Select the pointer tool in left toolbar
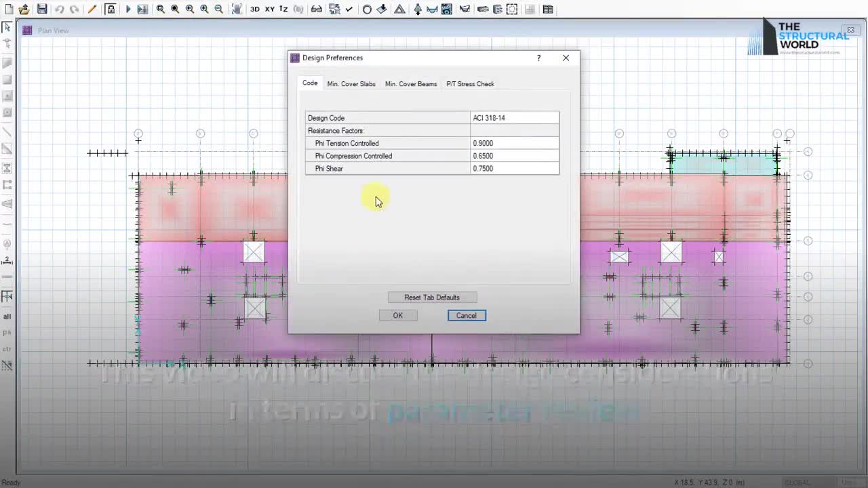This screenshot has width=868, height=488. [7, 27]
